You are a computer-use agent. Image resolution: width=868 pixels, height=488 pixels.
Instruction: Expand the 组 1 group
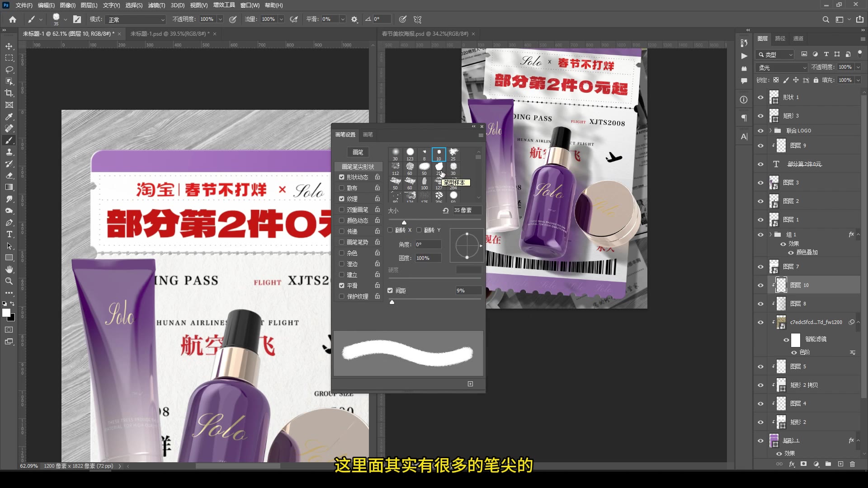[x=771, y=235]
